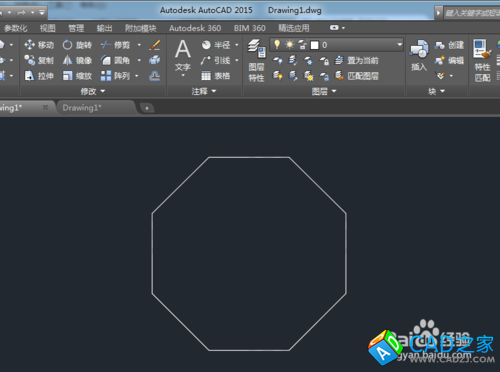Screen dimensions: 500x372
Task: Click the Offset icon in Modify panel
Action: (155, 76)
